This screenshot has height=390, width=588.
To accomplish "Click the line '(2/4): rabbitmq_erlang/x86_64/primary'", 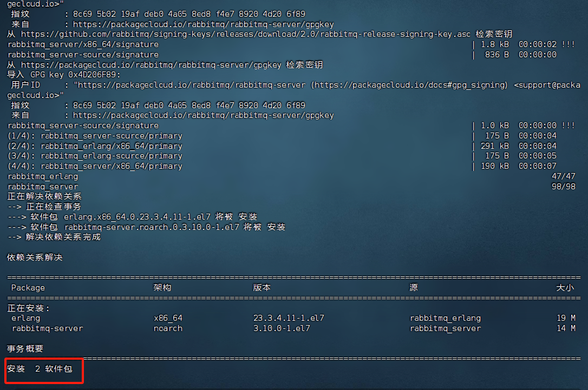I will click(95, 146).
